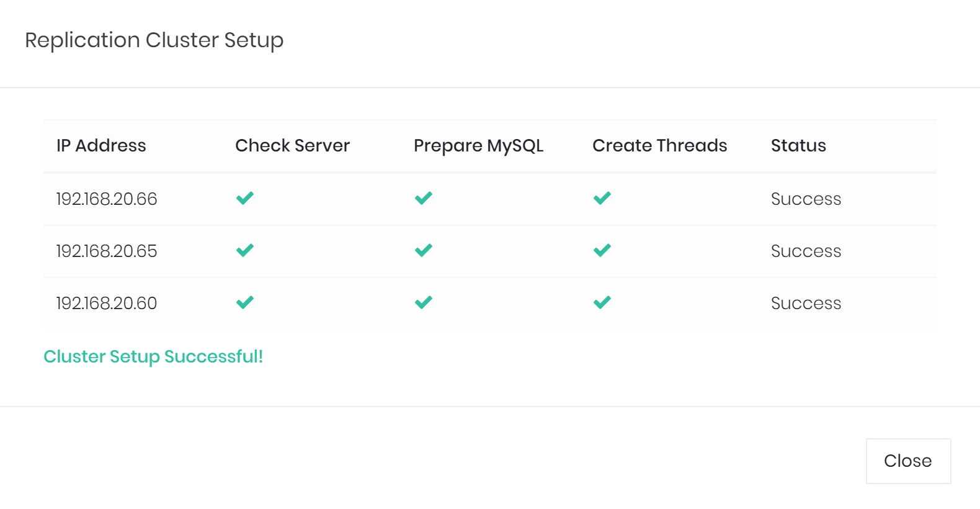Image resolution: width=980 pixels, height=509 pixels.
Task: Select the 192.168.20.65 IP address cell
Action: (x=107, y=251)
